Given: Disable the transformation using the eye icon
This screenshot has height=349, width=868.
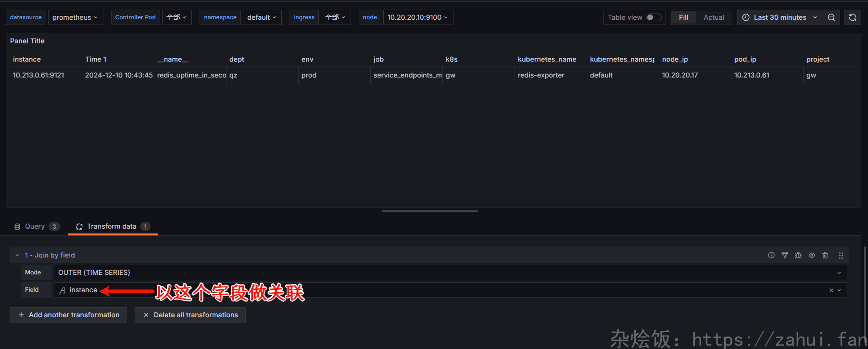Looking at the screenshot, I should [812, 255].
